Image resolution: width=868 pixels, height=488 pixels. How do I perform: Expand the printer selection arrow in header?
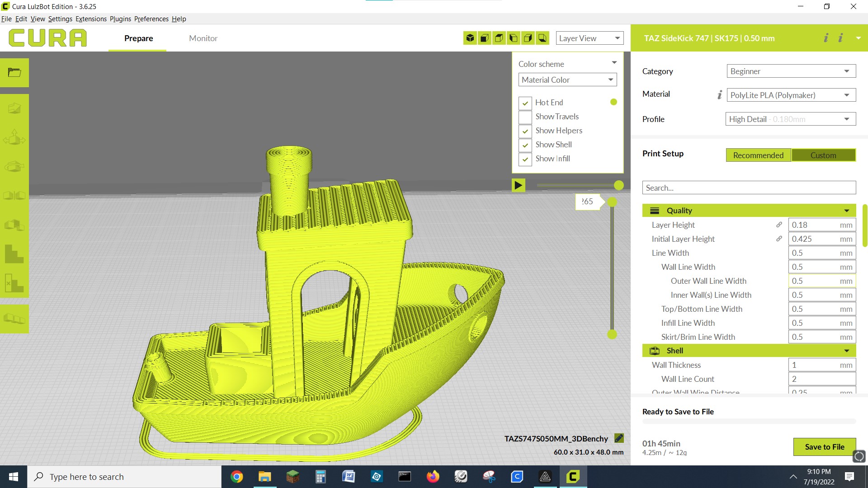[858, 38]
